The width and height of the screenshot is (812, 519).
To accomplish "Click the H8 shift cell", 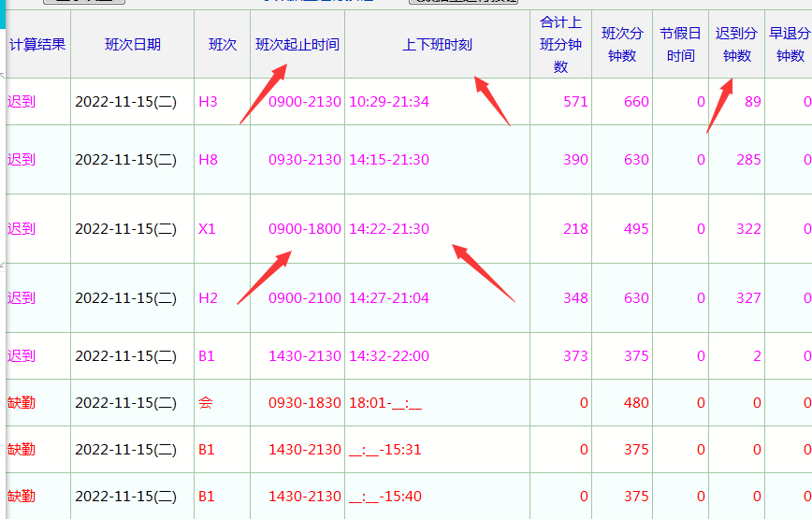I will (x=208, y=159).
